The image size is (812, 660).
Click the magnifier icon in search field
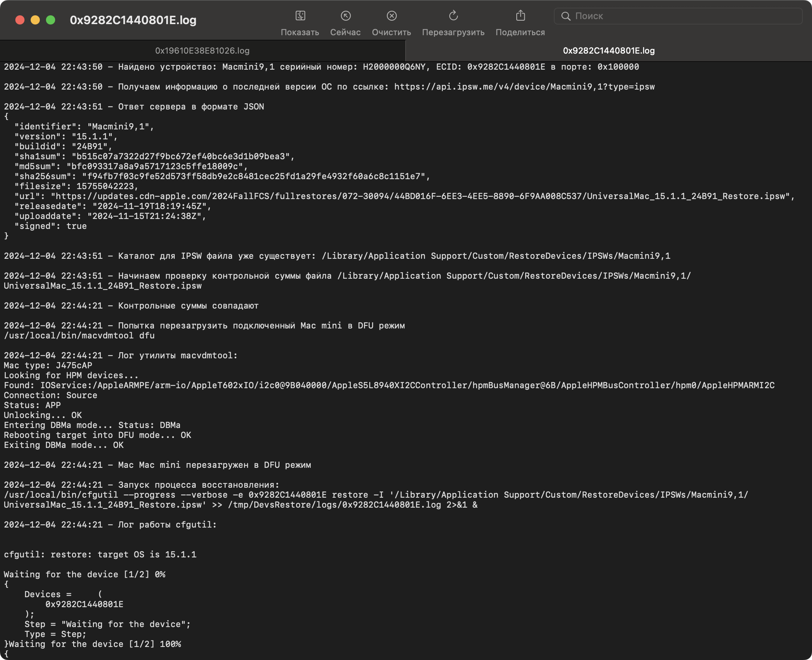tap(566, 16)
